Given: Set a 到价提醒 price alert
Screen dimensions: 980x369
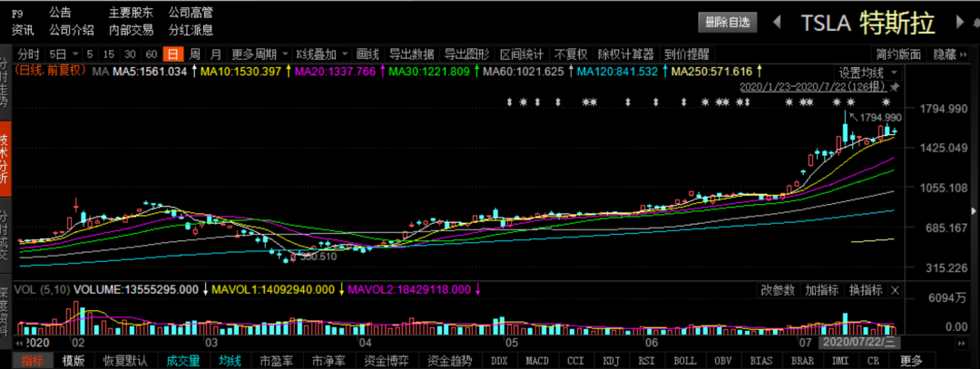Looking at the screenshot, I should coord(686,54).
